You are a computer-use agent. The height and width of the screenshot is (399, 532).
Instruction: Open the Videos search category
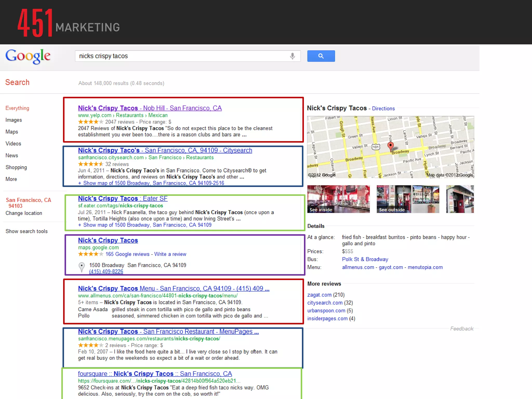tap(13, 144)
